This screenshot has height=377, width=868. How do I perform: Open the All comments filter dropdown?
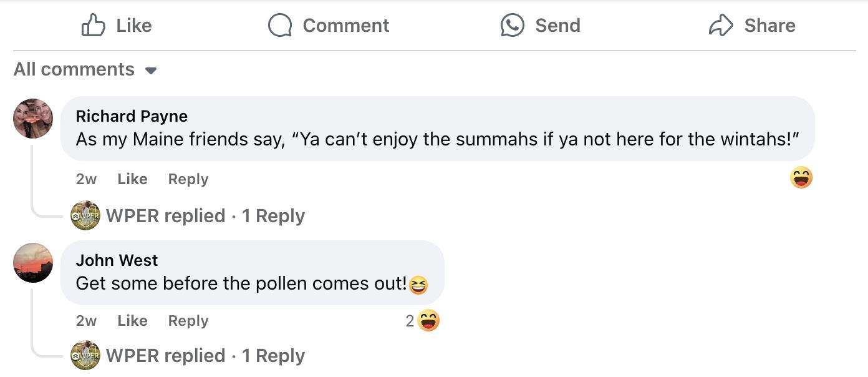(x=85, y=69)
